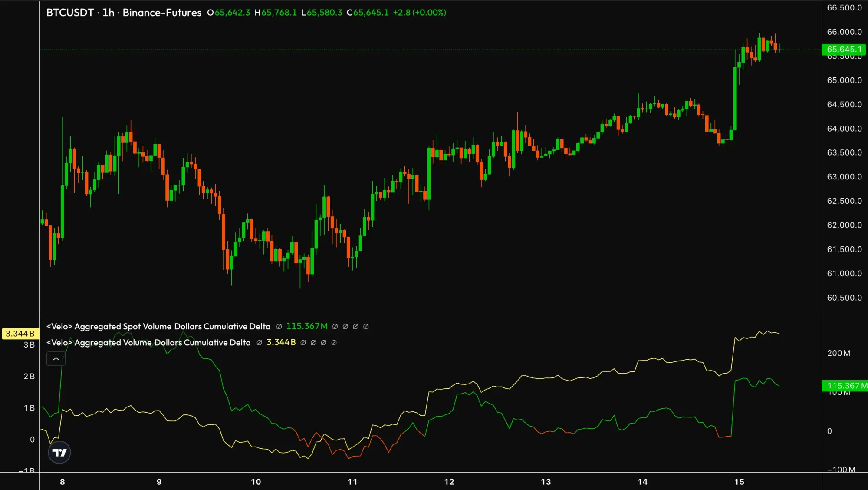
Task: Click the yellow 3.344B left axis label
Action: point(20,334)
